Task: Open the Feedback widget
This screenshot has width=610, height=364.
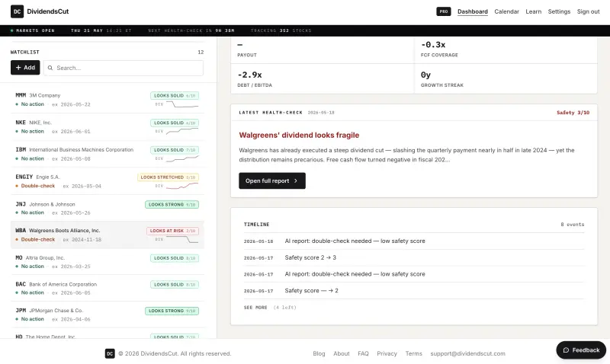Action: [x=581, y=350]
